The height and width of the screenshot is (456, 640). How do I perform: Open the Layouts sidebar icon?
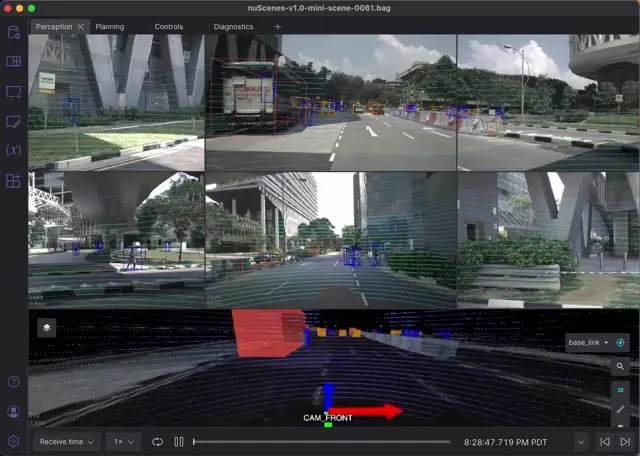click(x=13, y=62)
